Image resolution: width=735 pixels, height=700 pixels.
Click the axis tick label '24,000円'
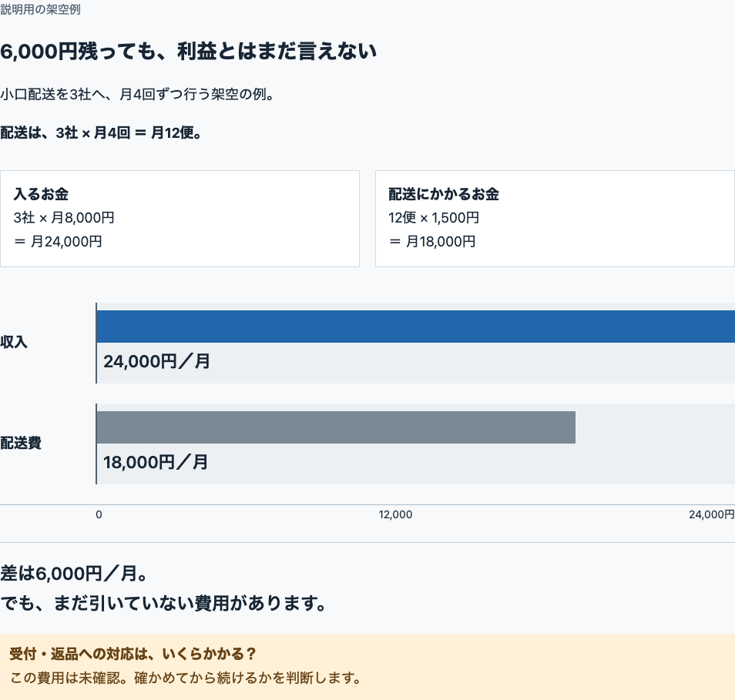(x=712, y=514)
